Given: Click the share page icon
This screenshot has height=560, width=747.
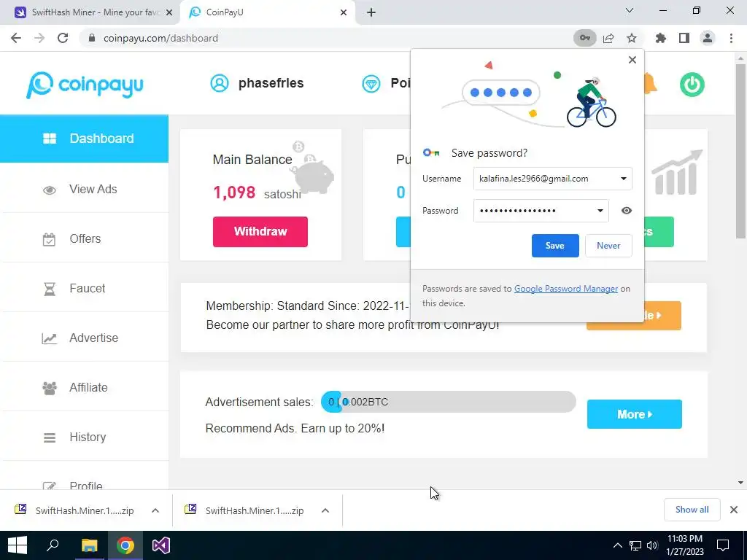Looking at the screenshot, I should 608,38.
